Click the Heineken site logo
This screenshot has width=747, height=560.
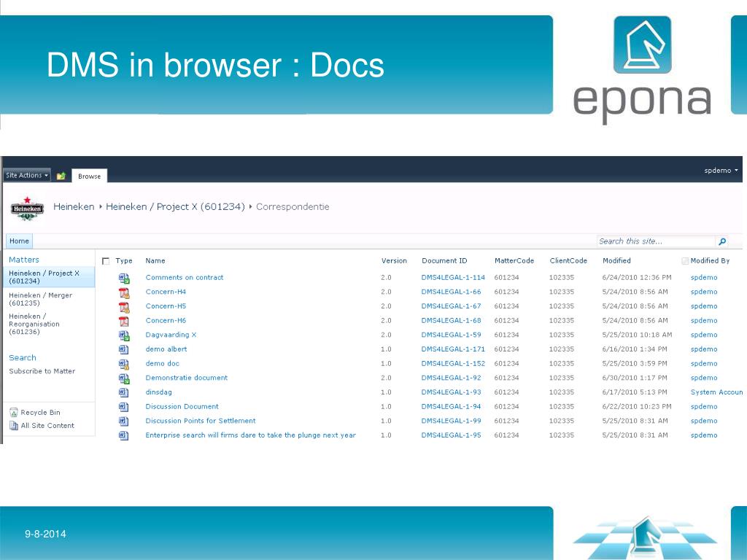tap(27, 208)
